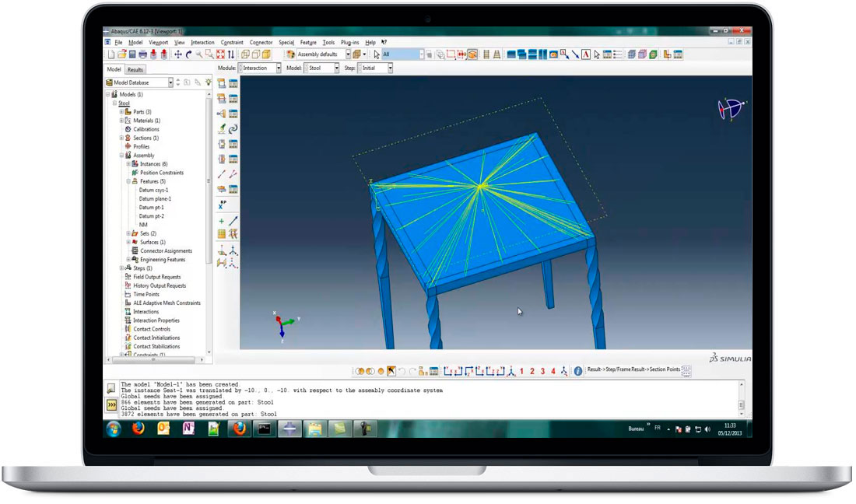The height and width of the screenshot is (504, 856).
Task: Click the arrow annotation tool icon
Action: tap(575, 54)
